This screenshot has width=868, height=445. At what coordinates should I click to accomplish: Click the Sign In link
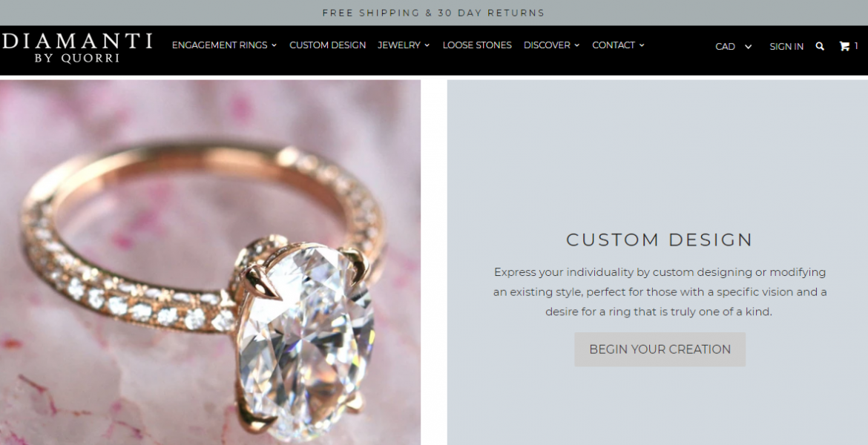coord(786,47)
